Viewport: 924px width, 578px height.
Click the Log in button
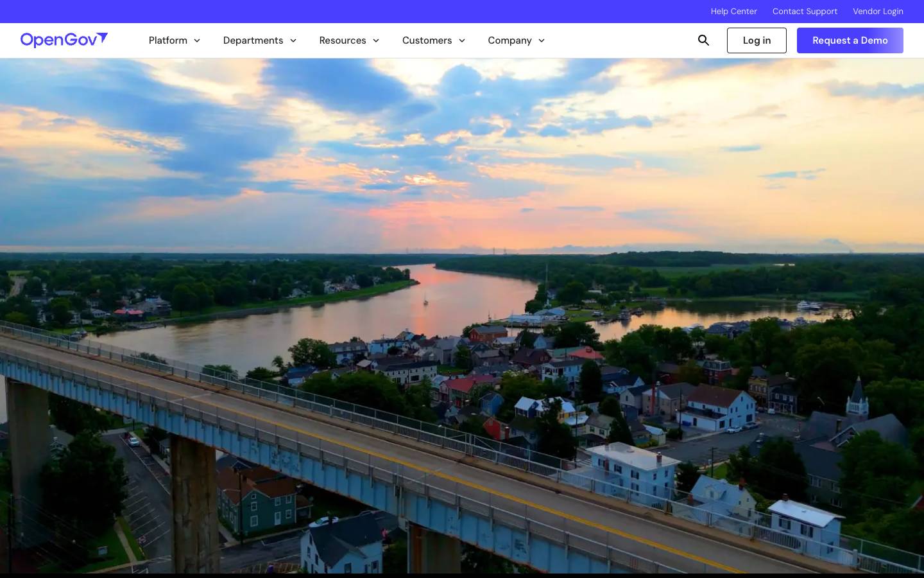point(757,40)
